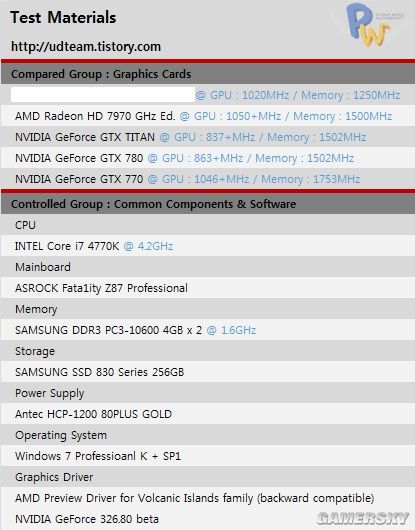The image size is (415, 530).
Task: Click the Mainboard category label
Action: click(x=43, y=267)
